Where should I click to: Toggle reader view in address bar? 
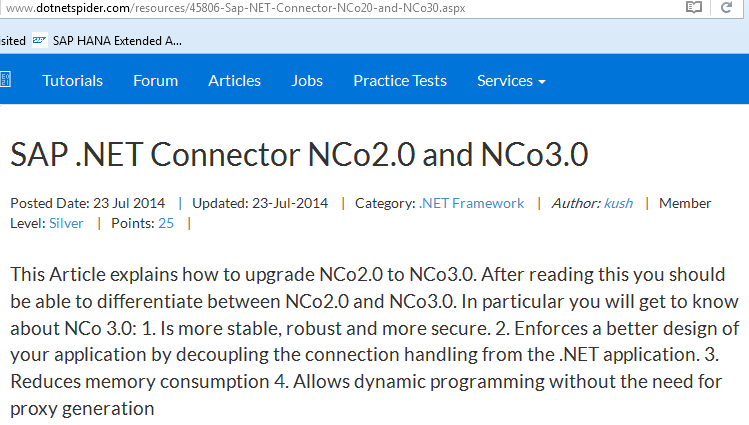[x=693, y=8]
